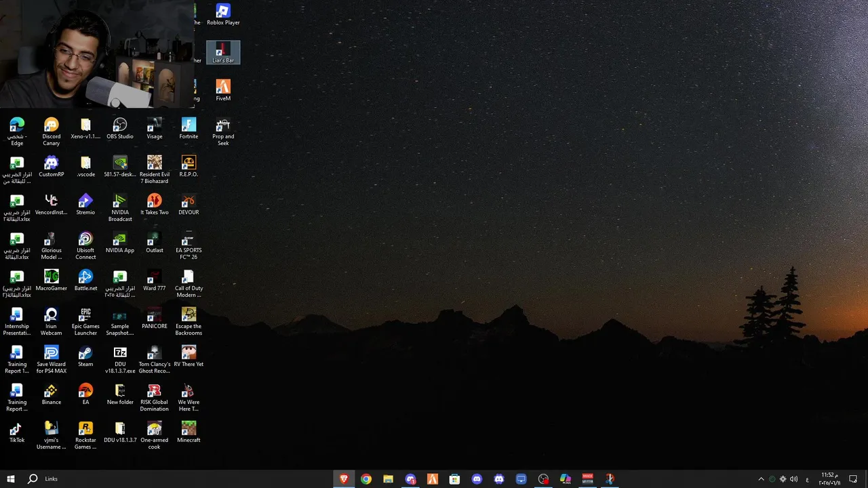Select the Discord Canary desktop shortcut

tap(52, 131)
